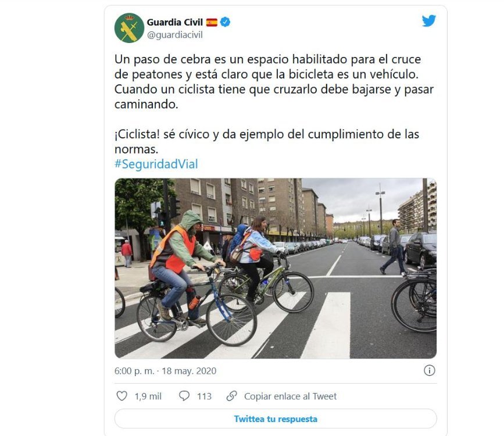Open replies via speech bubble icon

(184, 396)
